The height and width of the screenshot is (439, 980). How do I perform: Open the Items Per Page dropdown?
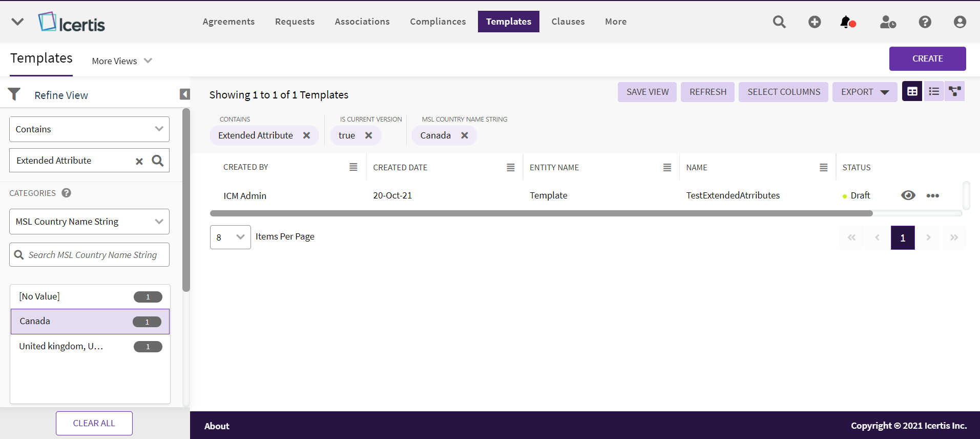click(x=230, y=237)
